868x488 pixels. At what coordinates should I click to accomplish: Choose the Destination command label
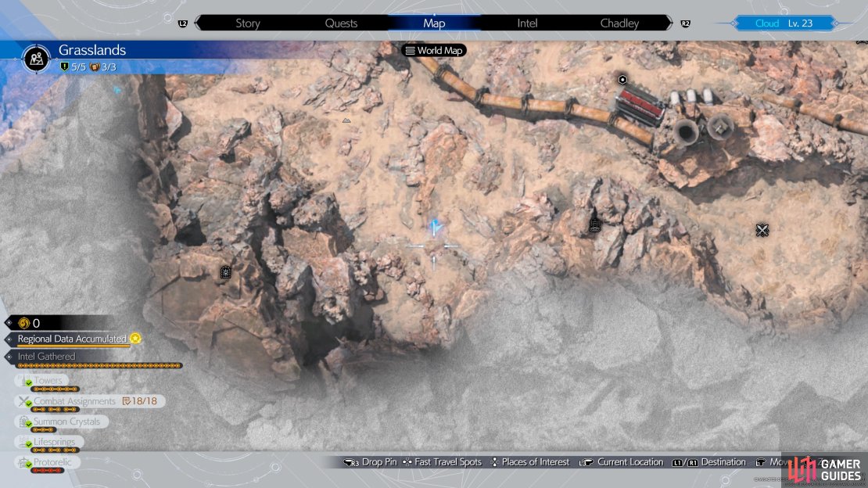(723, 462)
